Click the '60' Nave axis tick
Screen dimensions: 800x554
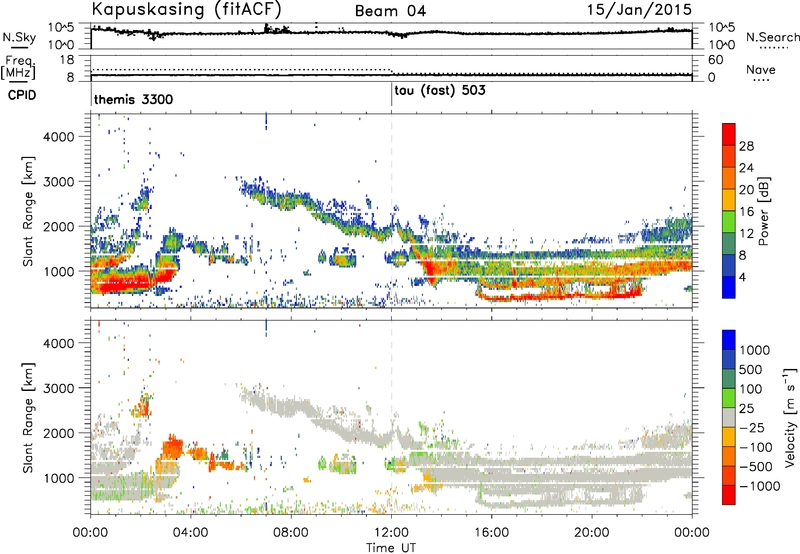pyautogui.click(x=716, y=60)
